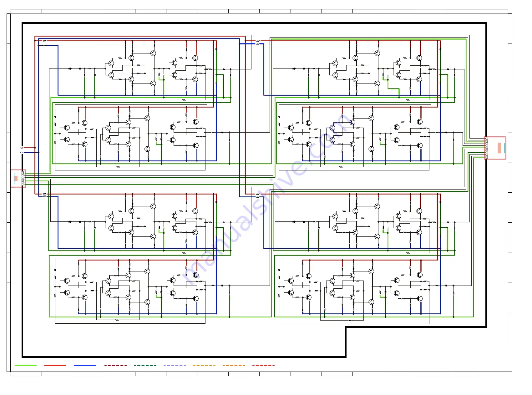Pick the lavender dashed legend line
The width and height of the screenshot is (532, 395).
[x=175, y=365]
